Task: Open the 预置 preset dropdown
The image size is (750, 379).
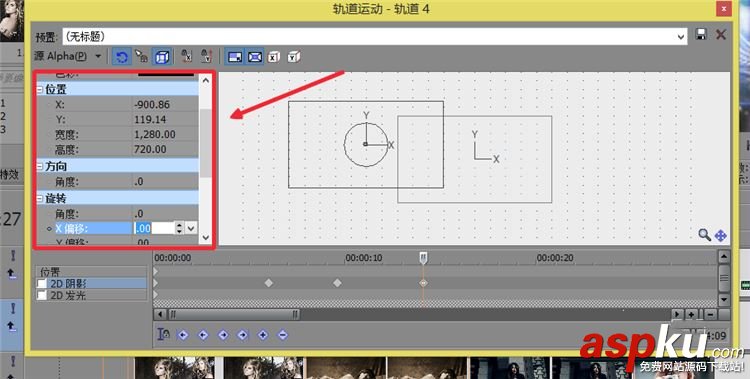Action: click(x=681, y=37)
